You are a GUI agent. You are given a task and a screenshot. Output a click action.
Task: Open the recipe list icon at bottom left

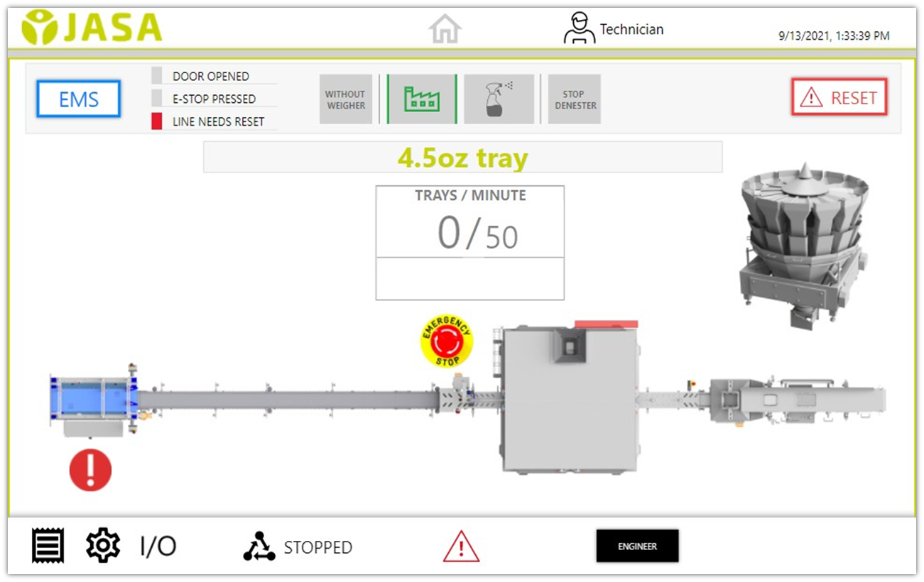click(47, 545)
